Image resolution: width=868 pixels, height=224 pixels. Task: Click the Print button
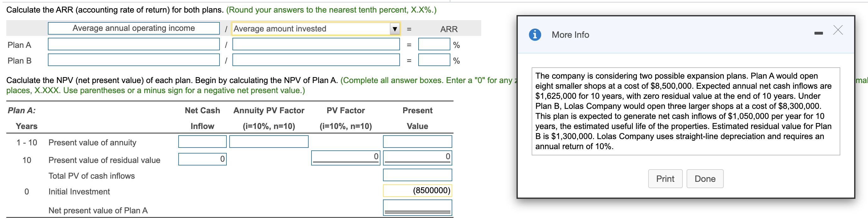(665, 178)
